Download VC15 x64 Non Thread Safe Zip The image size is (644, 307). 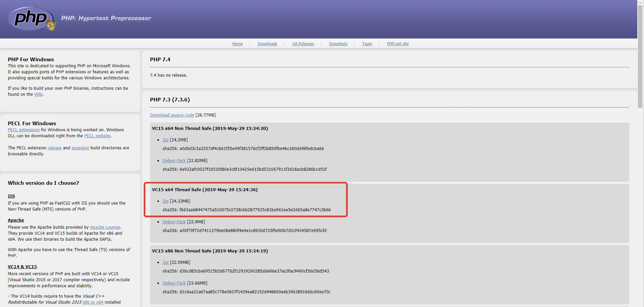166,140
